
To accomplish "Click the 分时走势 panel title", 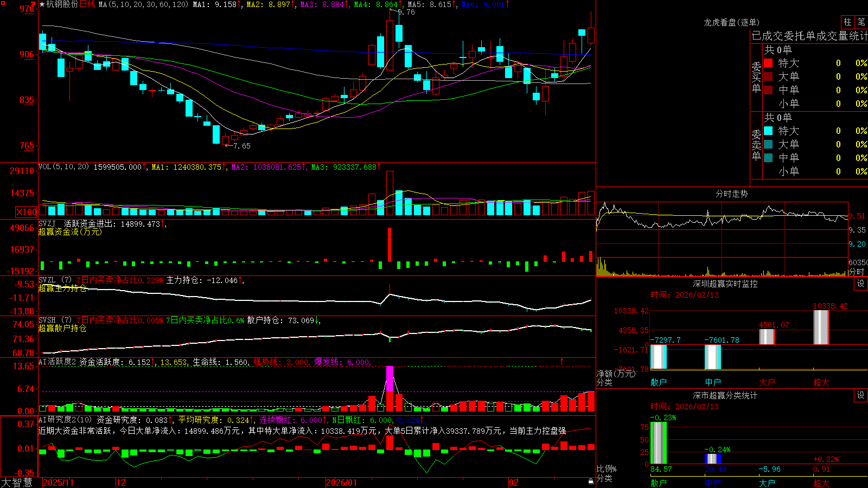I will (731, 194).
